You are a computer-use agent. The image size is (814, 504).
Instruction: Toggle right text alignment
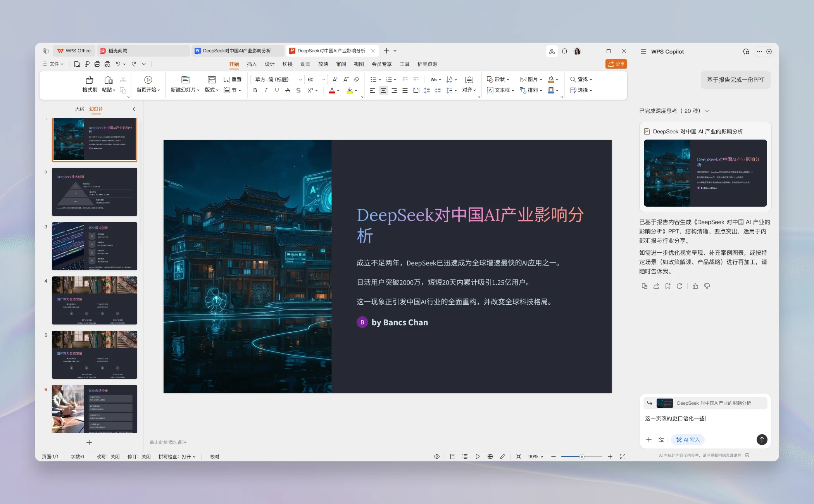394,90
